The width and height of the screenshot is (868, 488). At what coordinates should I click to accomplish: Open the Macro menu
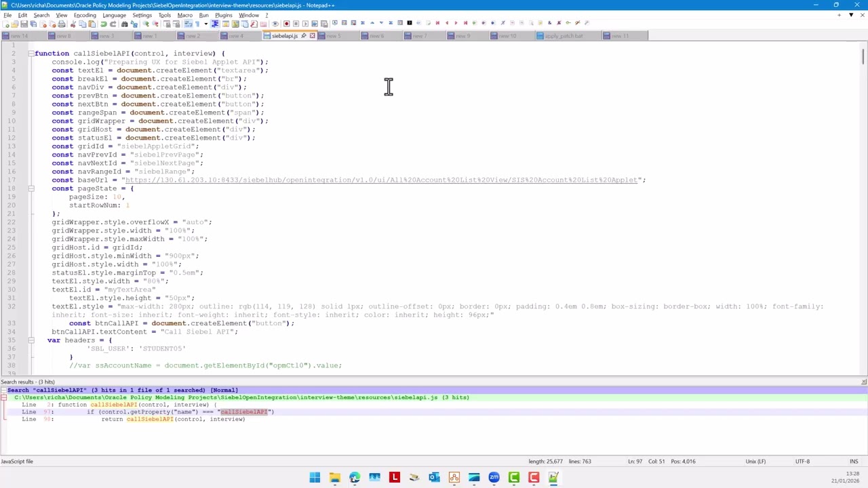click(x=184, y=15)
